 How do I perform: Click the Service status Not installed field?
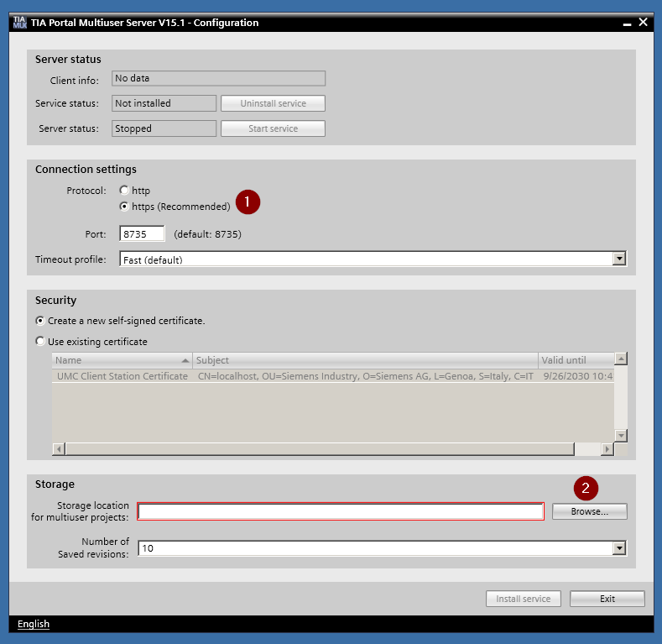click(164, 103)
